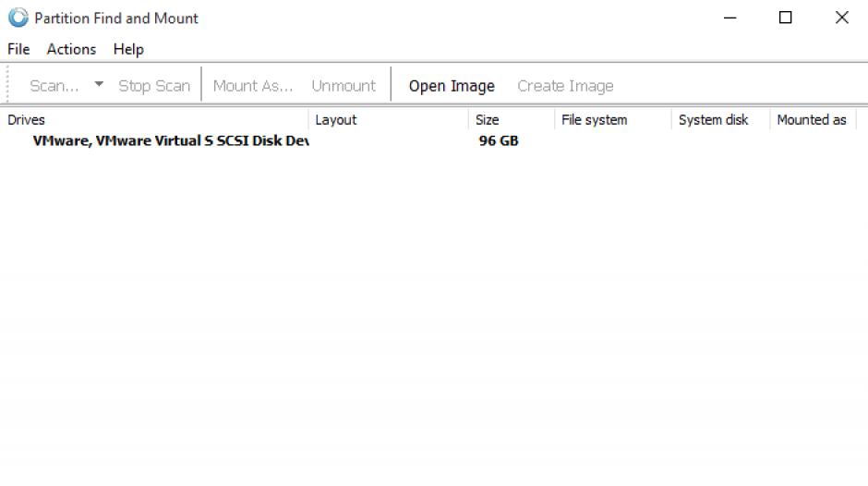Click the Scan... toolbar button
Viewport: 868px width, 486px height.
click(54, 86)
